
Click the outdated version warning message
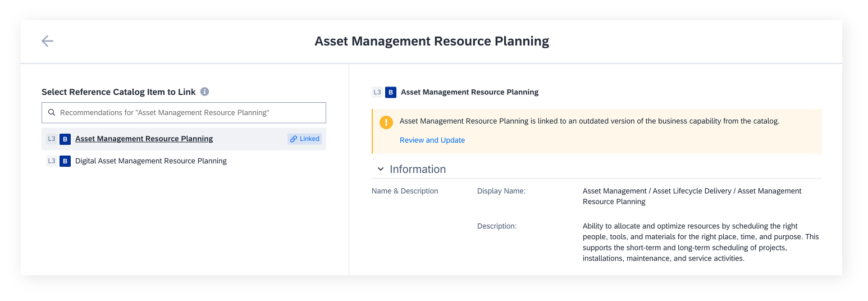pyautogui.click(x=590, y=121)
